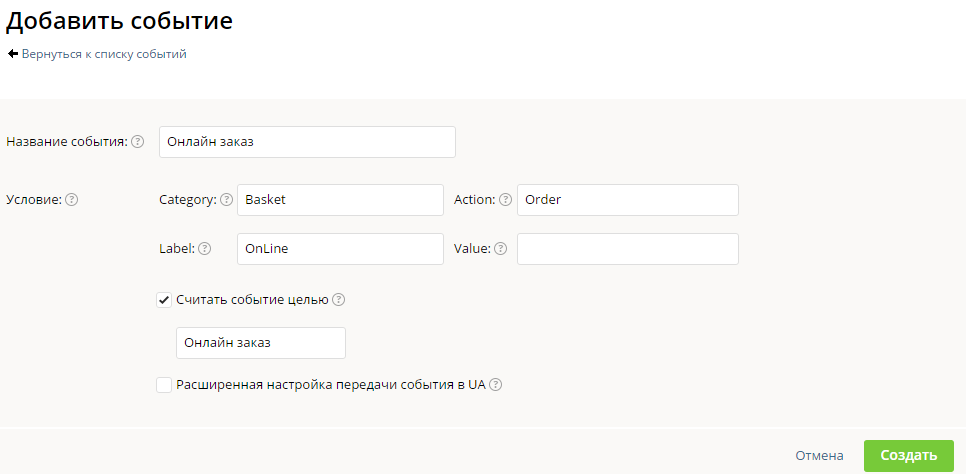The height and width of the screenshot is (474, 966).
Task: Click the goal name field under the checkbox
Action: 260,343
